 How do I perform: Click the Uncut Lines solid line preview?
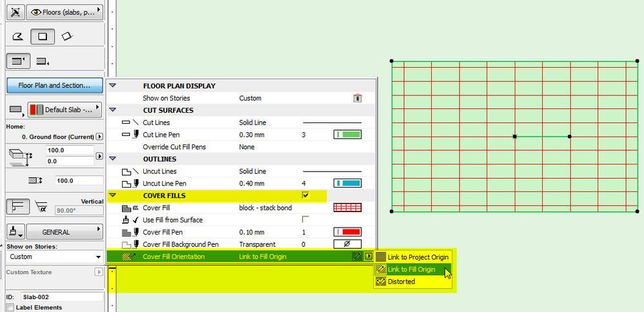pyautogui.click(x=332, y=171)
